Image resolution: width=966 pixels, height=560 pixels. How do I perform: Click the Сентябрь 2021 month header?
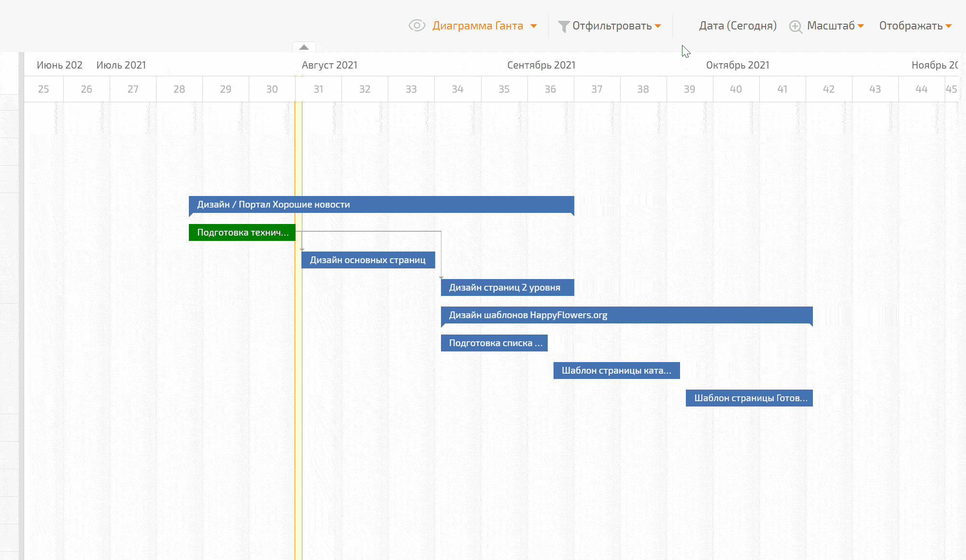tap(541, 65)
